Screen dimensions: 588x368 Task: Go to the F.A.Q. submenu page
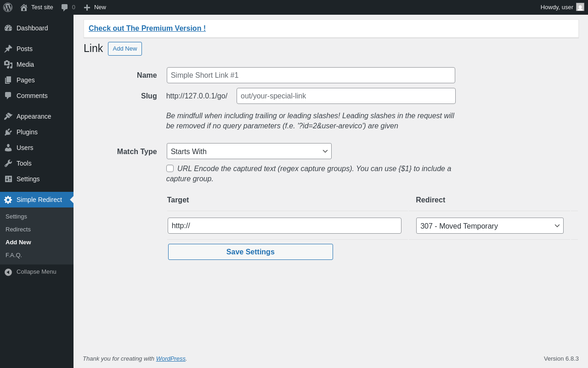pos(14,255)
